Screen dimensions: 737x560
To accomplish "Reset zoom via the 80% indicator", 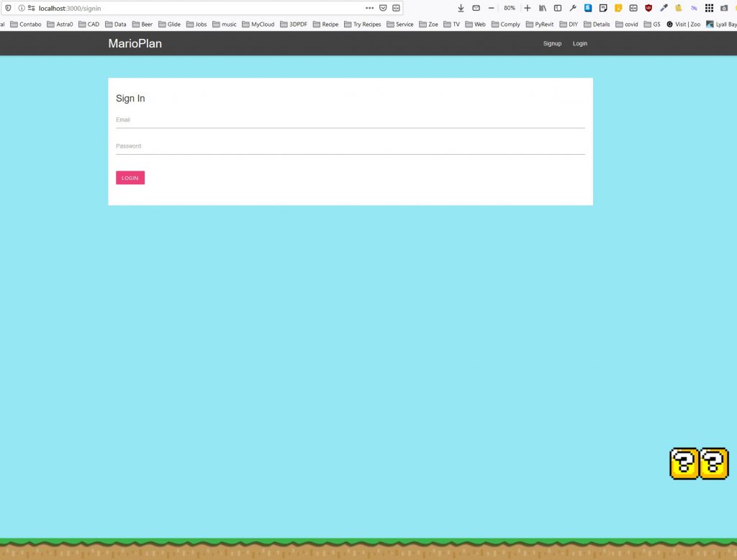I will click(509, 8).
